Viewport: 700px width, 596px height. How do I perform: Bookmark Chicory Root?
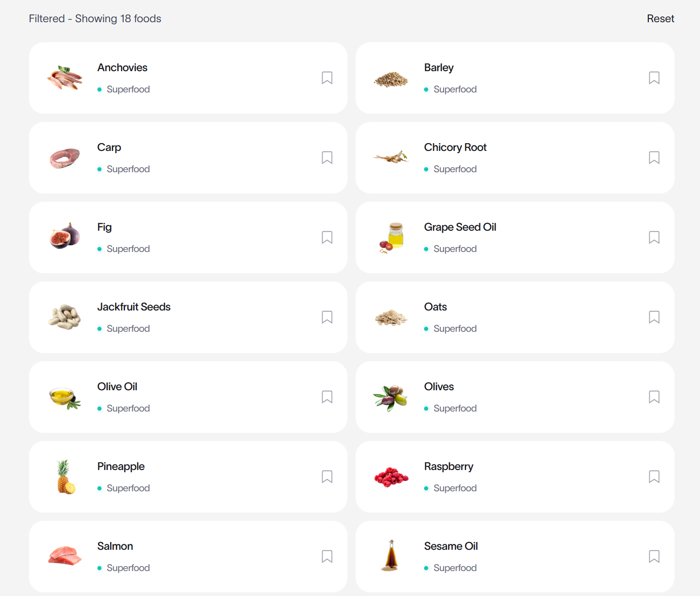[654, 158]
